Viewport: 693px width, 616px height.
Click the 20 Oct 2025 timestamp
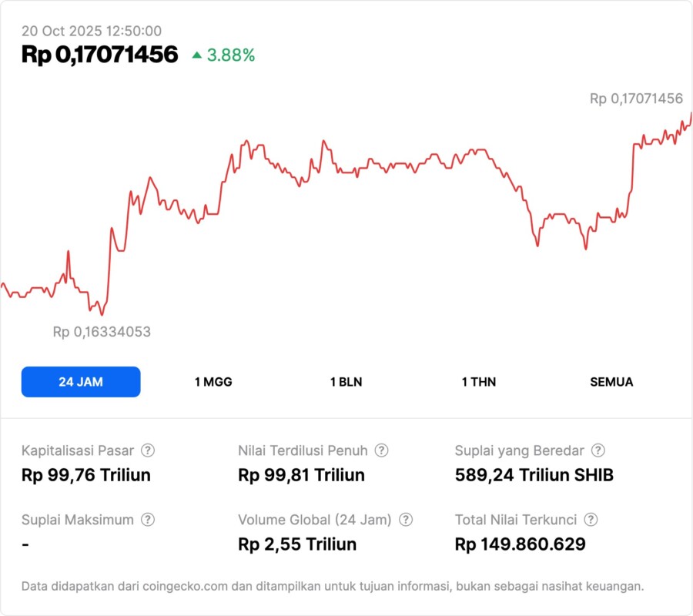point(92,31)
